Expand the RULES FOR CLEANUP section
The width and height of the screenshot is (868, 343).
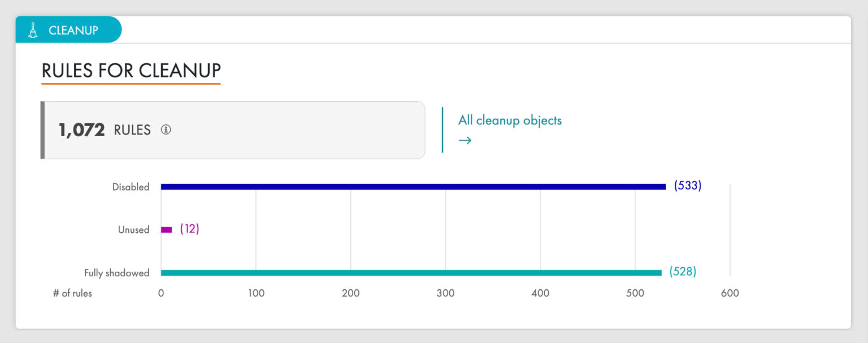tap(130, 71)
